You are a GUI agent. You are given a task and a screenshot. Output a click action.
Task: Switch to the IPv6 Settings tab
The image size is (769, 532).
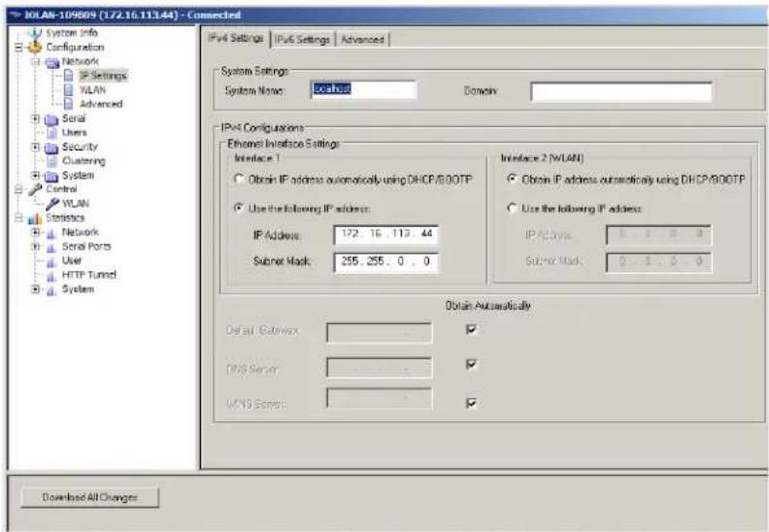[302, 39]
